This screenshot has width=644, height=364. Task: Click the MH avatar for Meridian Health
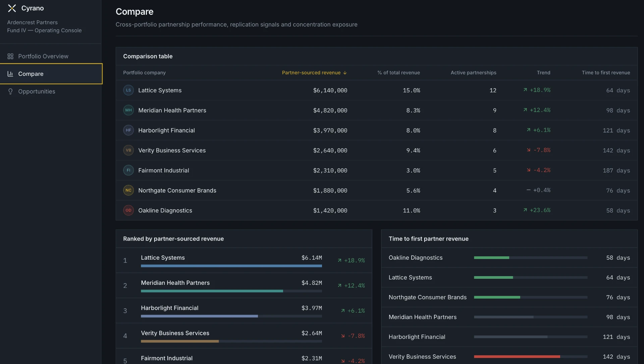[128, 110]
